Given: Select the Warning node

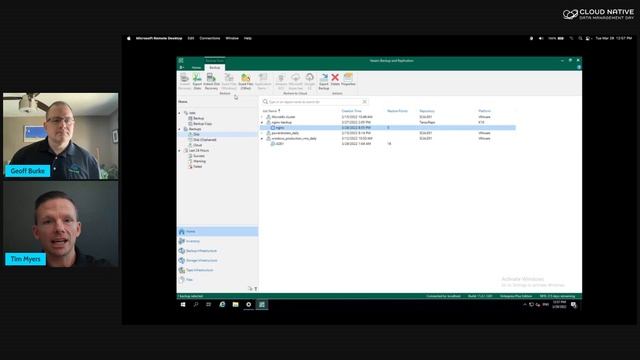Looking at the screenshot, I should [197, 161].
